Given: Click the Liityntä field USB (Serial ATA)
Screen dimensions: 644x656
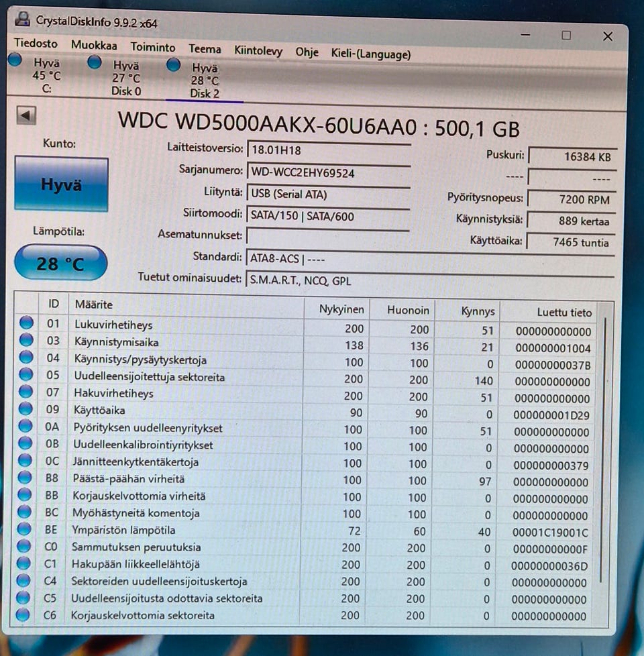Looking at the screenshot, I should pos(329,194).
